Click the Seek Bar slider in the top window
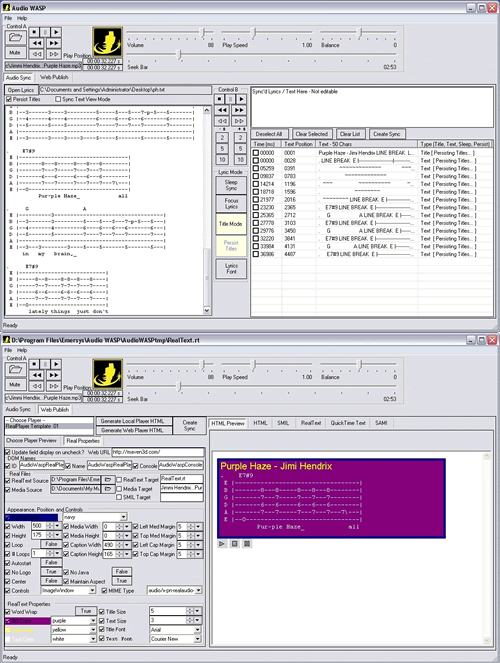This screenshot has width=500, height=663. (x=179, y=54)
